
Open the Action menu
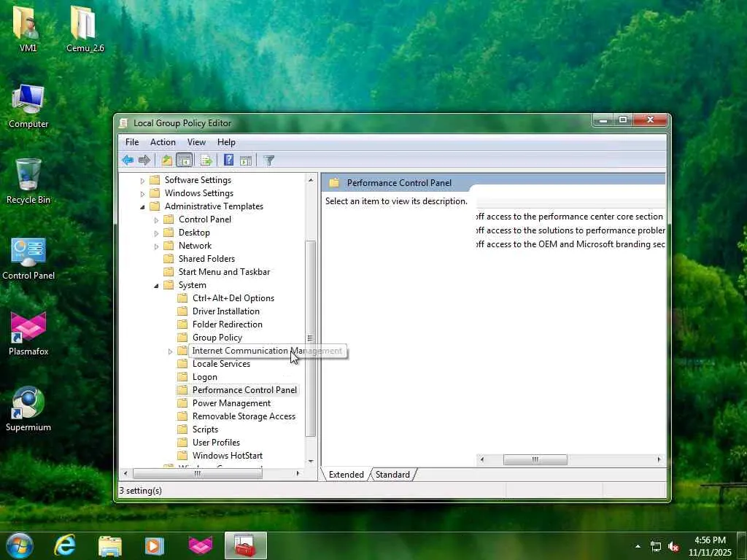(x=163, y=142)
